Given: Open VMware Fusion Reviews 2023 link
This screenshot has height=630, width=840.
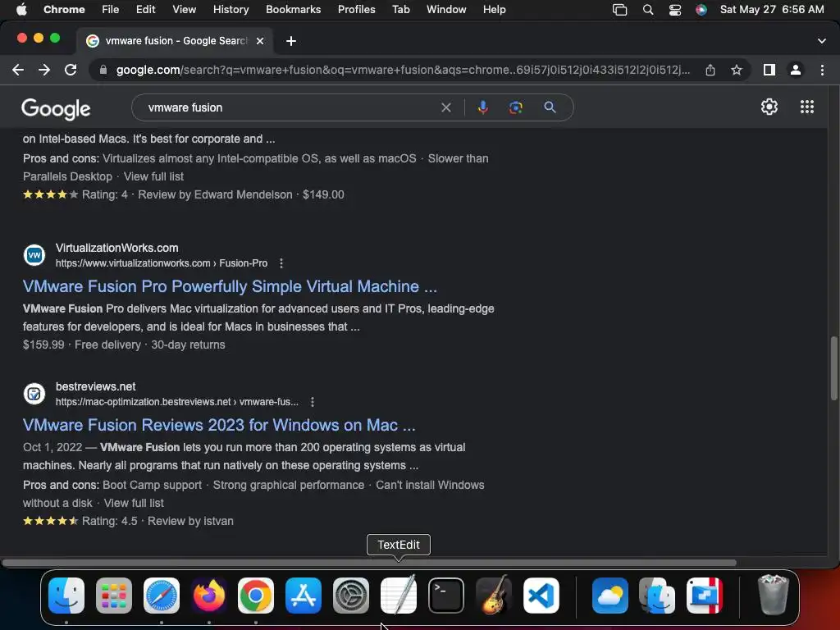Looking at the screenshot, I should pos(219,426).
